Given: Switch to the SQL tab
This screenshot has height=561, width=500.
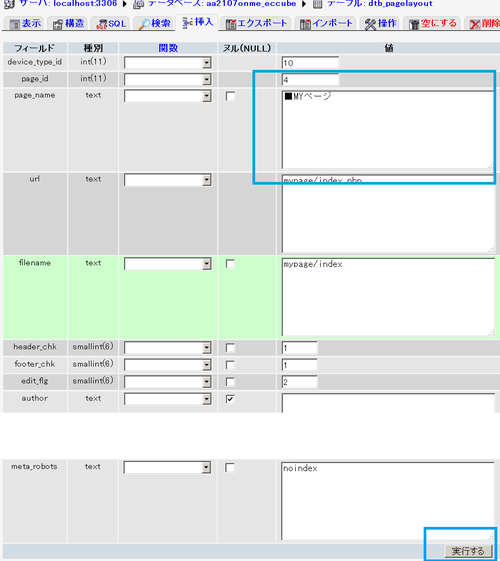Looking at the screenshot, I should (x=111, y=24).
